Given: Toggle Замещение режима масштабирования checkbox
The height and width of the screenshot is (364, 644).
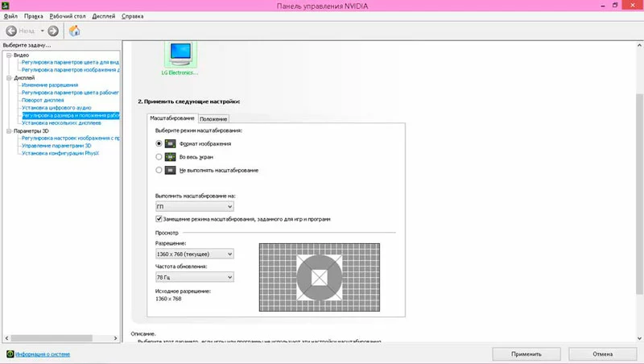Looking at the screenshot, I should (159, 219).
